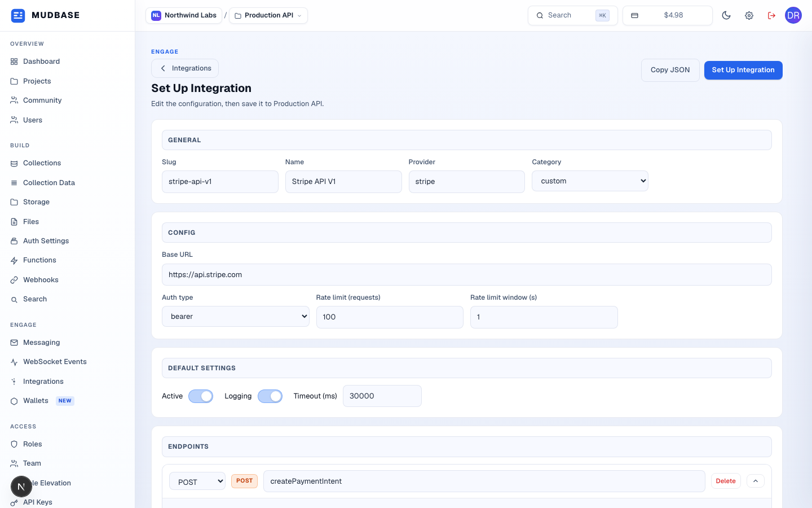Click the Timeout (ms) field
The width and height of the screenshot is (812, 508).
382,396
